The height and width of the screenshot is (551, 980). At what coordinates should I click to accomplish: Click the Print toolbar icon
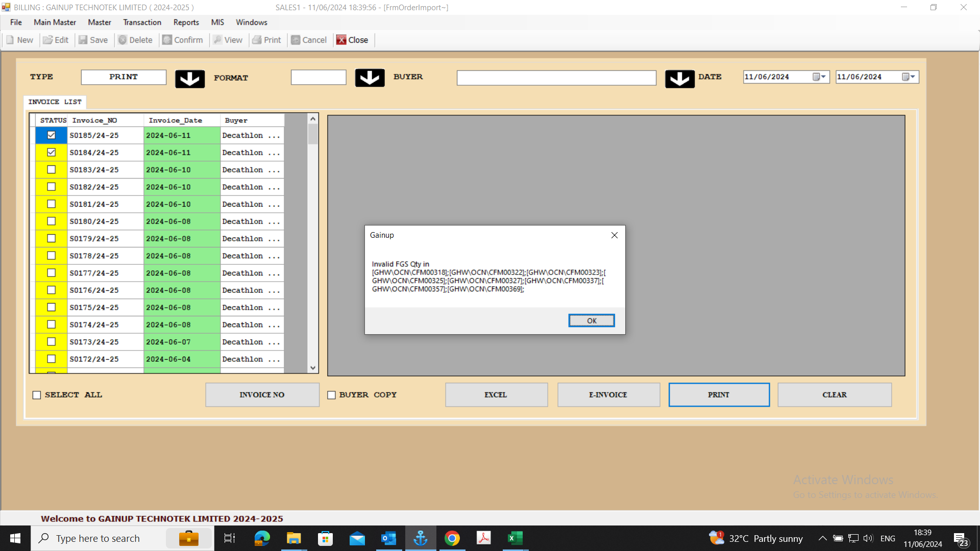[x=257, y=40]
